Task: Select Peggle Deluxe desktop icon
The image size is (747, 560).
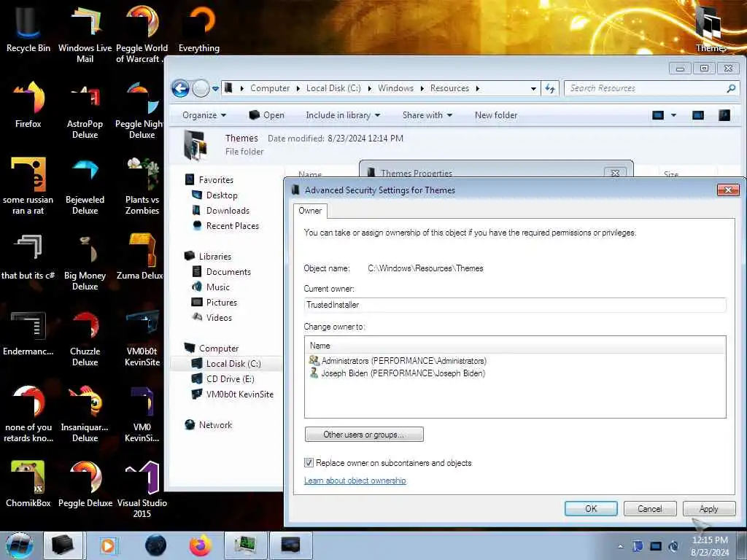Action: tap(85, 483)
